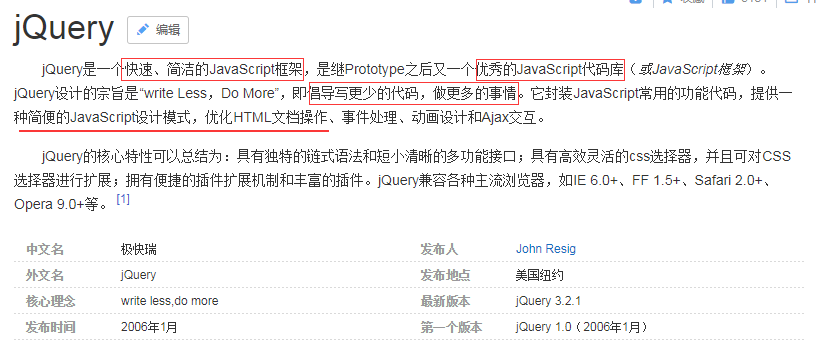Click the 编辑 edit button beside the jQuery title
818x363 pixels.
158,30
